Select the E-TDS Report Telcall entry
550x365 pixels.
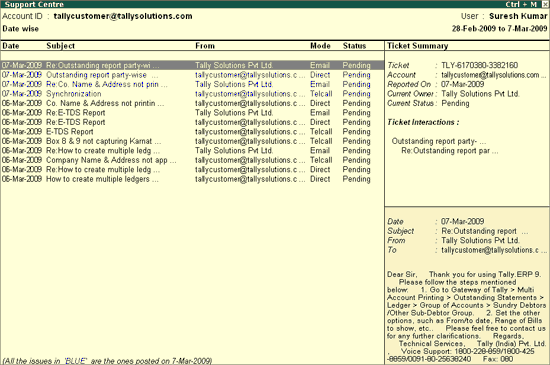pyautogui.click(x=192, y=132)
